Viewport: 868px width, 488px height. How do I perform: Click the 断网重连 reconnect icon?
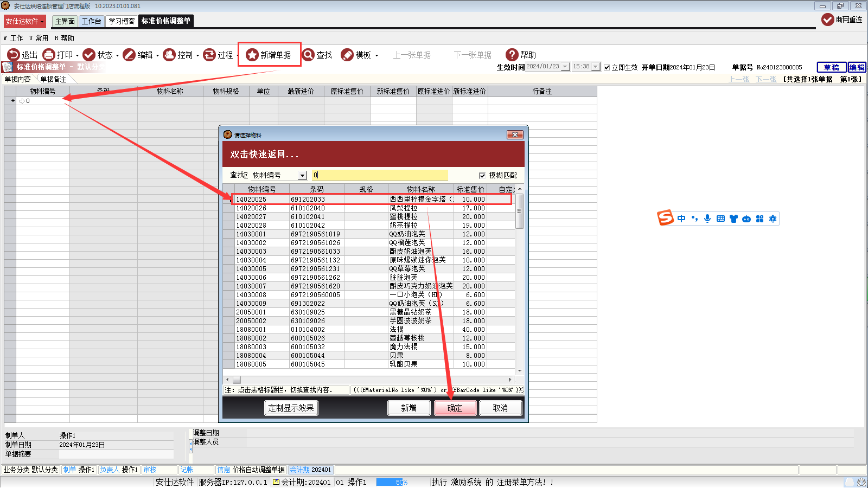pyautogui.click(x=828, y=20)
